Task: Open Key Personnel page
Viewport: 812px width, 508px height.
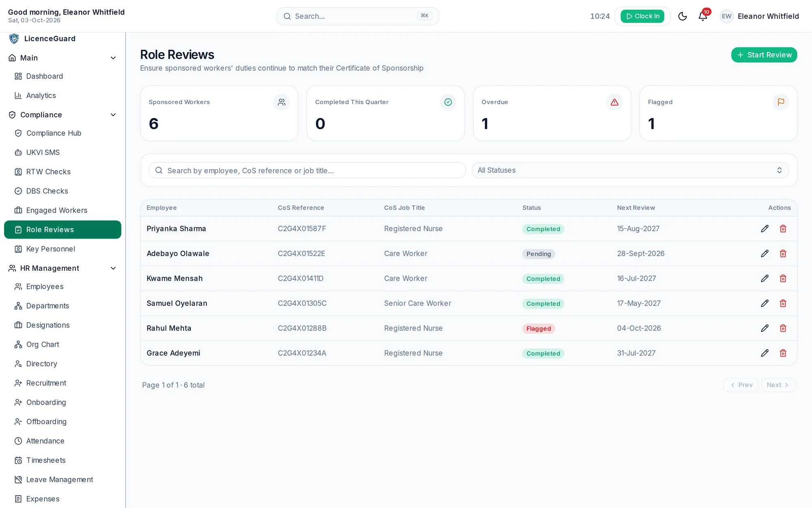Action: 63,249
